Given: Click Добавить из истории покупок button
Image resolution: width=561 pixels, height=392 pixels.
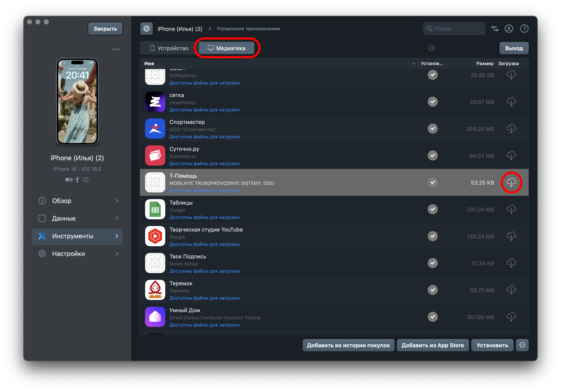Looking at the screenshot, I should tap(348, 345).
